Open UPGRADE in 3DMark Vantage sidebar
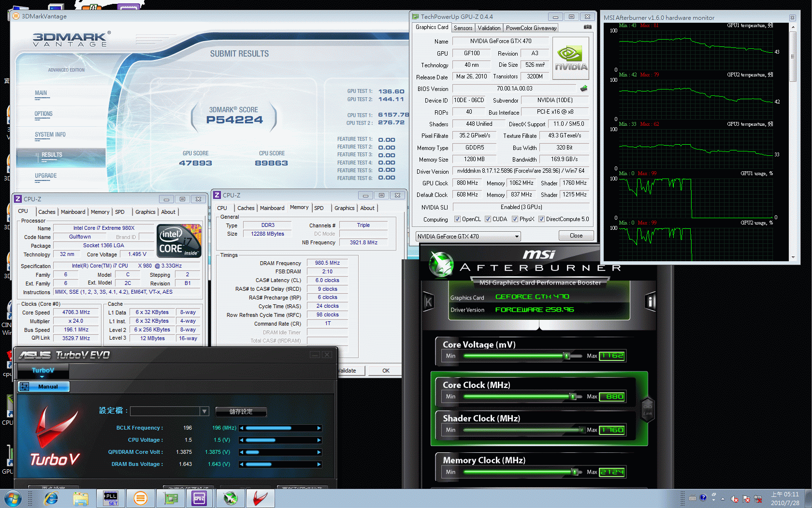This screenshot has width=812, height=508. click(46, 176)
